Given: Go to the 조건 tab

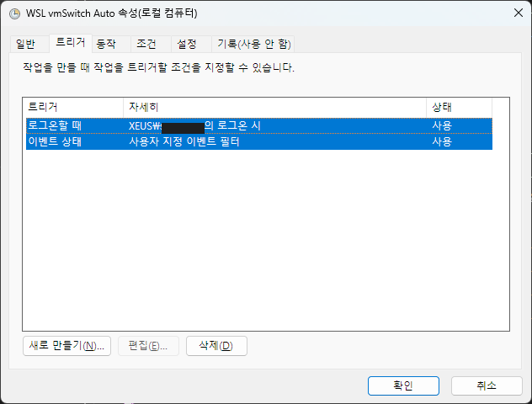Looking at the screenshot, I should 146,44.
